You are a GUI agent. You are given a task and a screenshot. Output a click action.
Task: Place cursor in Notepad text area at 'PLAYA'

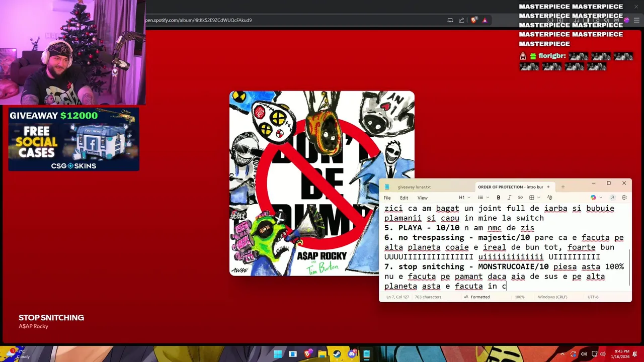[x=410, y=228]
